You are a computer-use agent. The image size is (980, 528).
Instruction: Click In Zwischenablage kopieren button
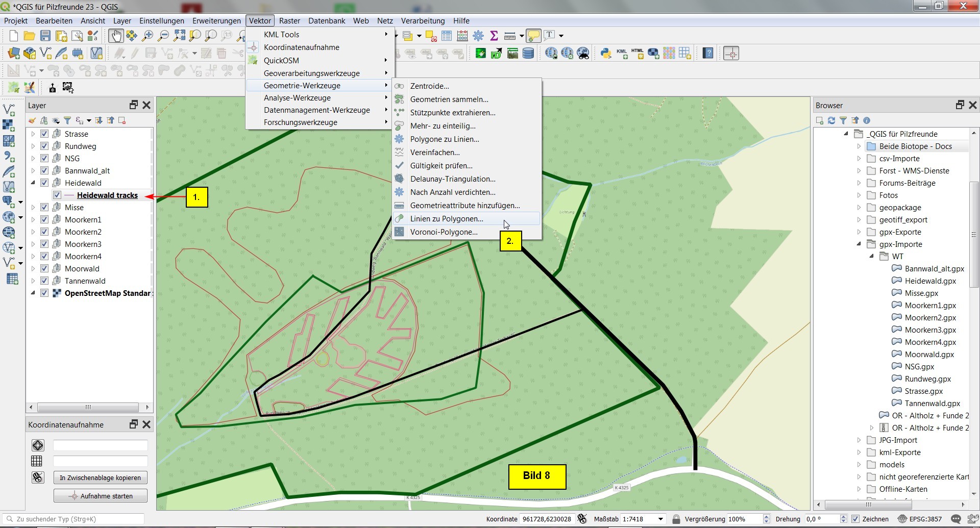[100, 478]
